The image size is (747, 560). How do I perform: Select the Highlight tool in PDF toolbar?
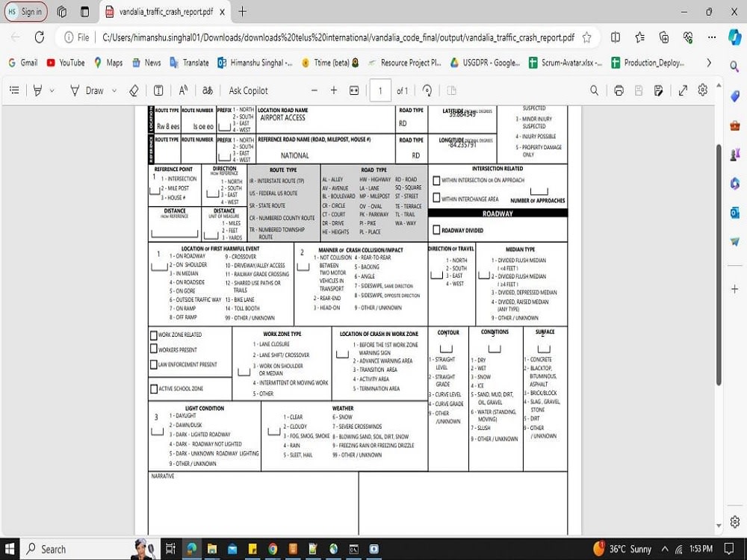(x=37, y=90)
